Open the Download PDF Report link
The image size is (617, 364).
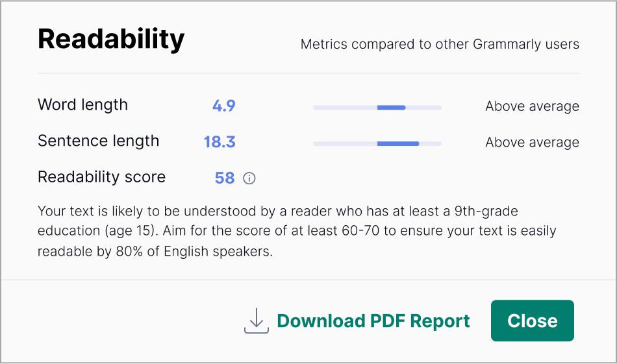(373, 321)
